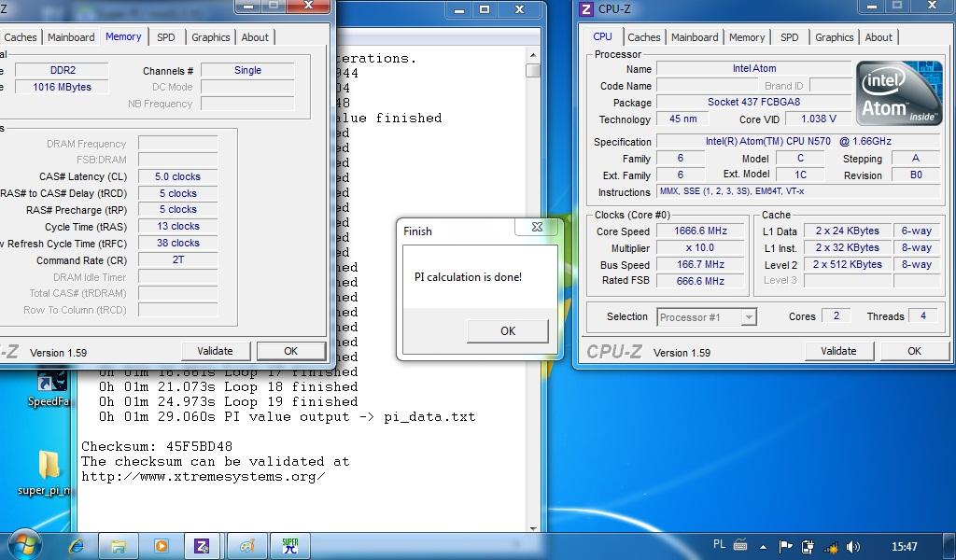Switch to Graphics tab in right CPU-Z
This screenshot has height=560, width=956.
coord(834,37)
